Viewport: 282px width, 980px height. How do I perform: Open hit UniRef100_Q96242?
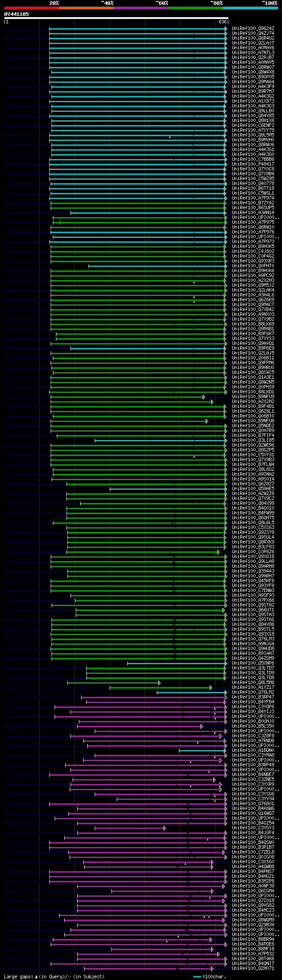(253, 28)
